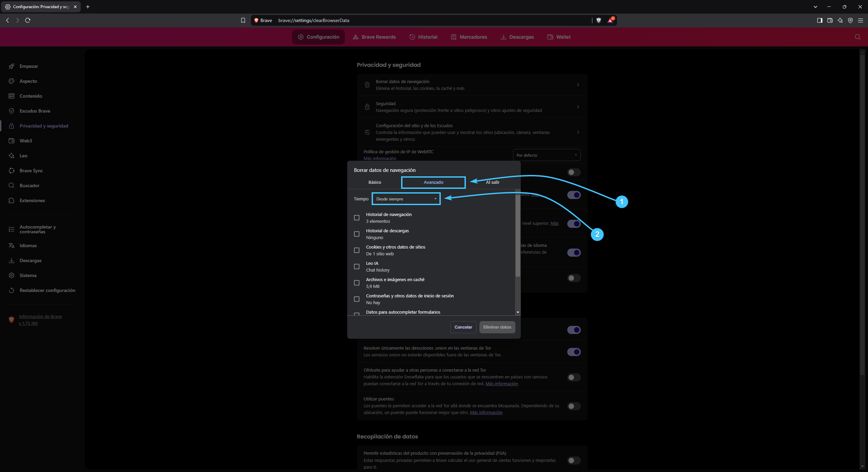Click the Buscador magnifier icon
The width and height of the screenshot is (868, 472).
click(12, 185)
